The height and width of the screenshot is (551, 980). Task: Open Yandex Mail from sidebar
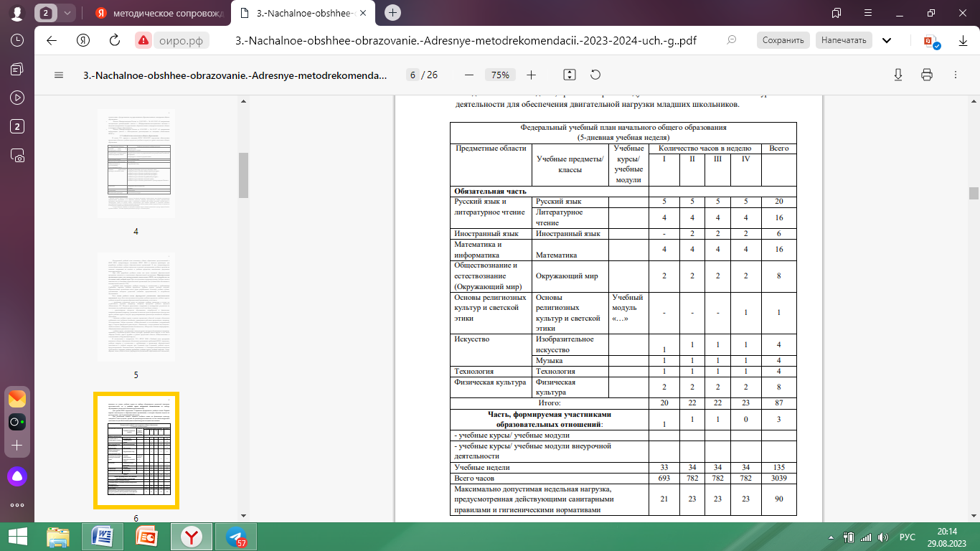tap(17, 399)
